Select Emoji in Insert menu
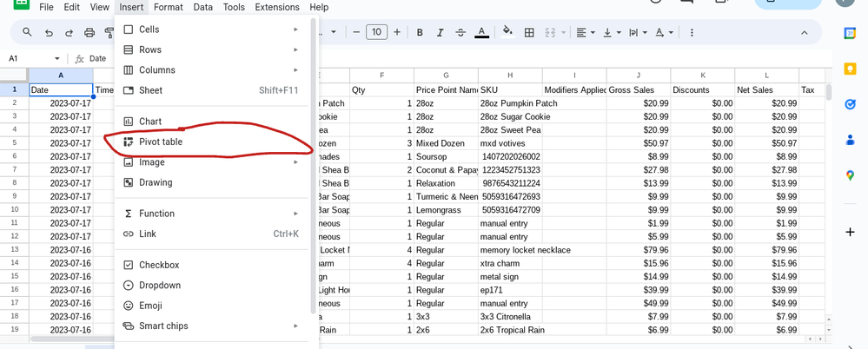This screenshot has height=349, width=868. coord(213,306)
